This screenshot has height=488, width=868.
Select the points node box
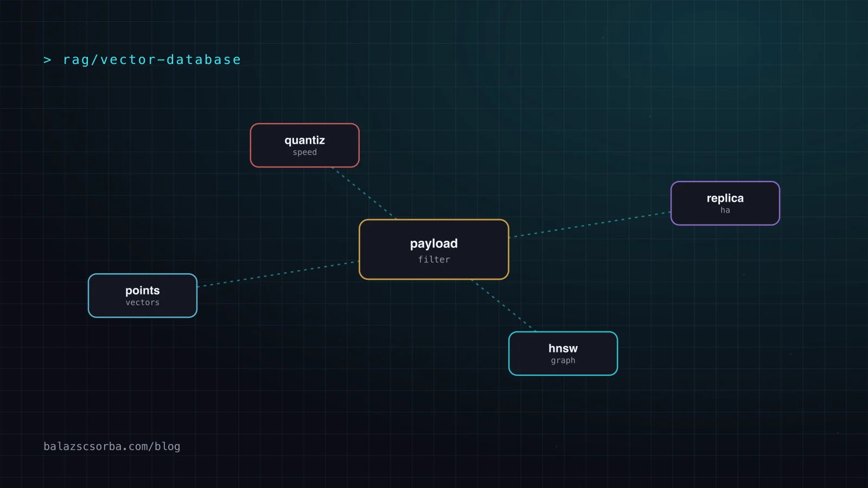[143, 296]
